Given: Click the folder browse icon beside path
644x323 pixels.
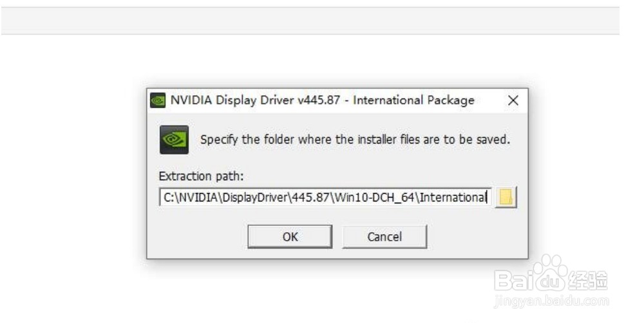Looking at the screenshot, I should (506, 197).
